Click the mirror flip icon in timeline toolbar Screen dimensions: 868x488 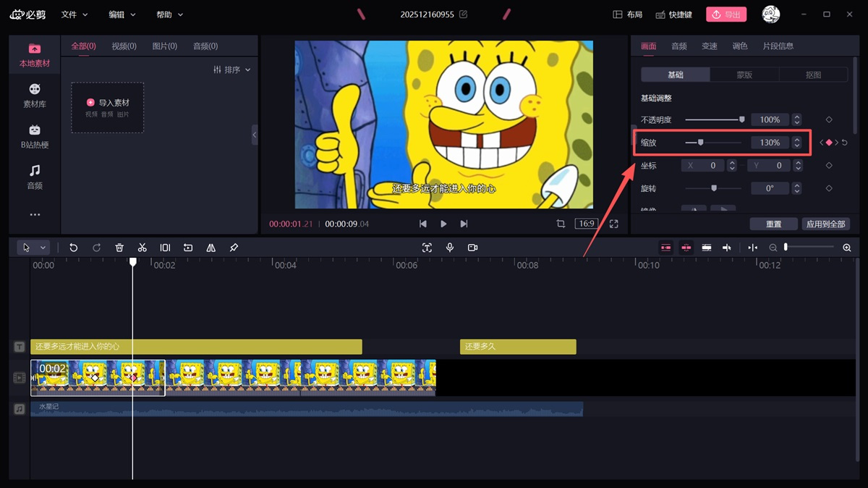point(211,248)
